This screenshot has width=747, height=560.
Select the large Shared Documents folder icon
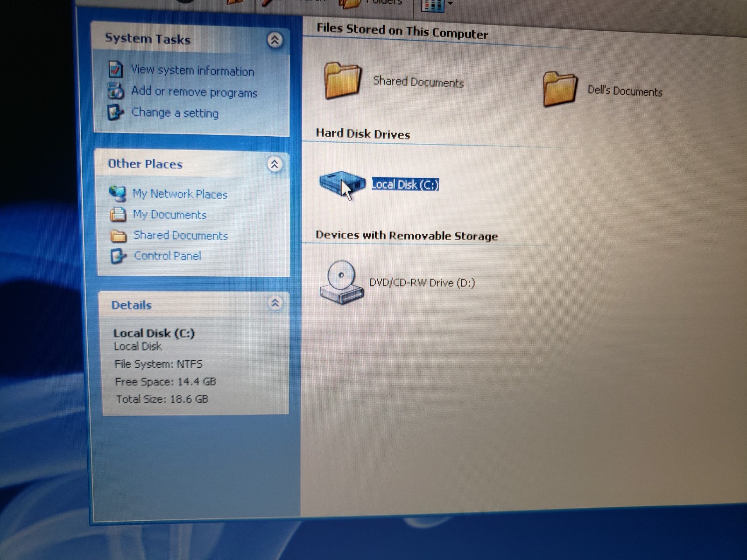[x=343, y=81]
